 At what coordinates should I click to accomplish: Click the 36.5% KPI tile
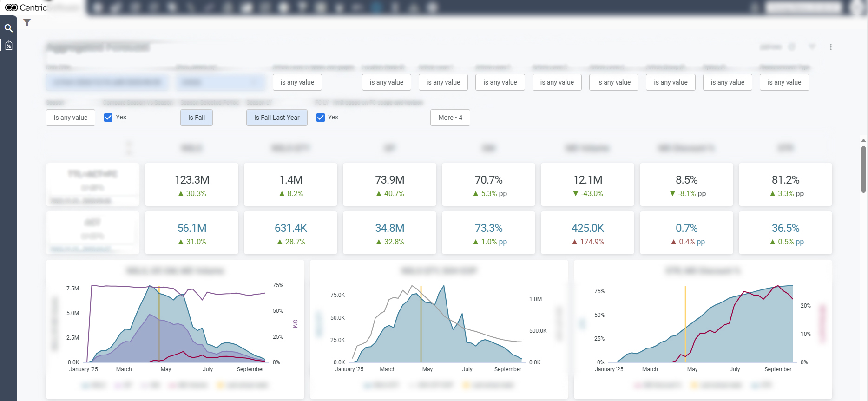point(785,233)
